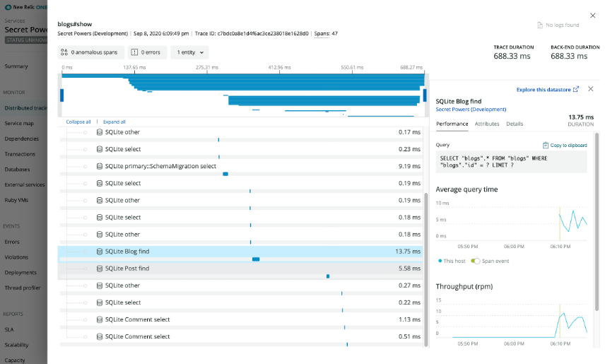
Task: Click database icon for SQLite Post find
Action: [99, 269]
